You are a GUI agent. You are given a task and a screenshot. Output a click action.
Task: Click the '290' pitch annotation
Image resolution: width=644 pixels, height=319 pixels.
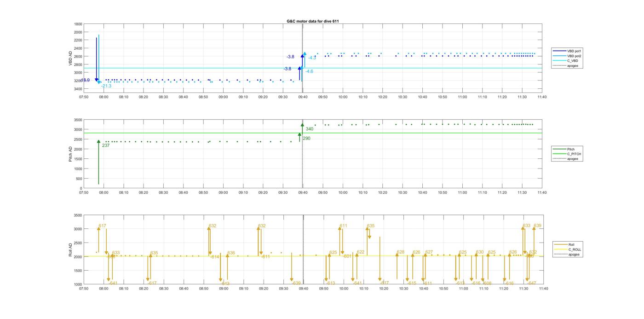coord(306,139)
